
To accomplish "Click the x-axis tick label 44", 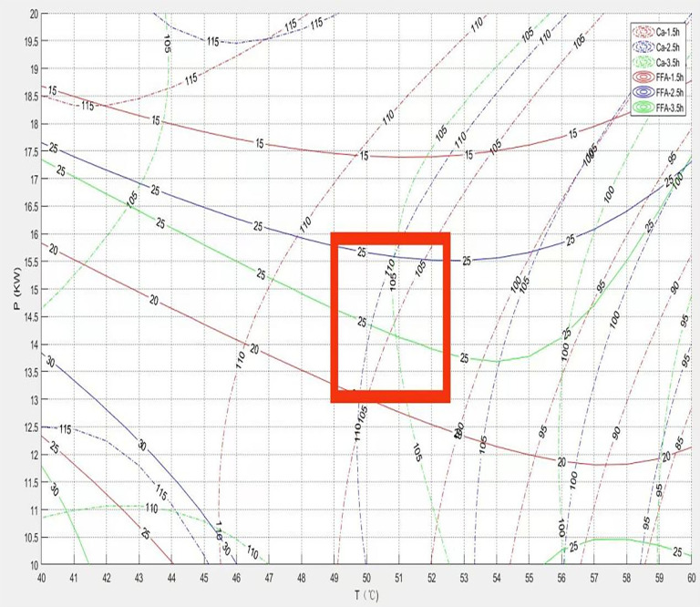I will click(x=171, y=578).
